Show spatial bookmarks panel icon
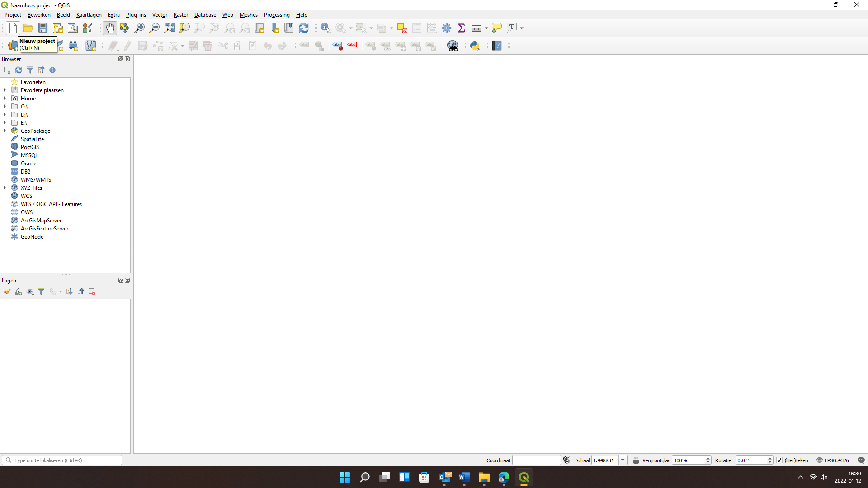The height and width of the screenshot is (488, 868). (x=289, y=28)
